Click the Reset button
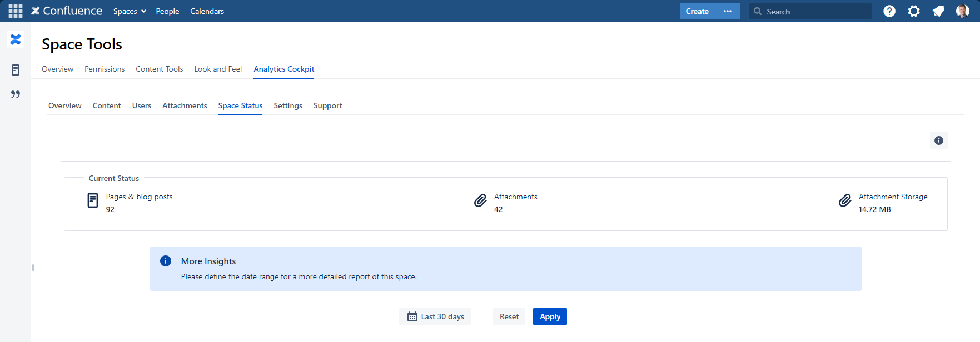 pyautogui.click(x=509, y=316)
